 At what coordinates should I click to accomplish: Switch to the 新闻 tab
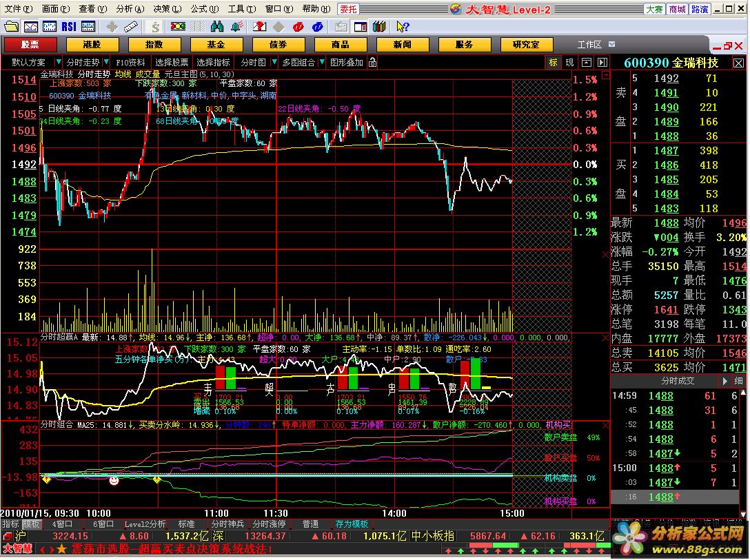click(x=403, y=45)
